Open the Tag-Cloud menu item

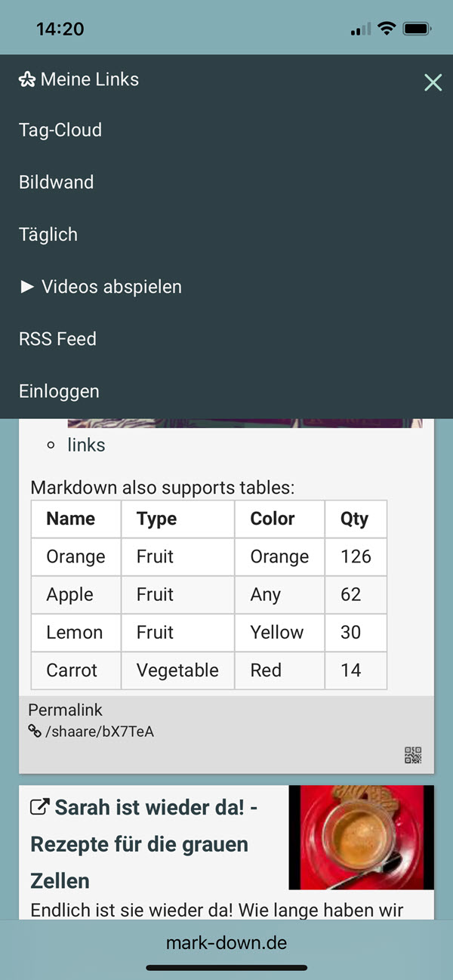60,130
